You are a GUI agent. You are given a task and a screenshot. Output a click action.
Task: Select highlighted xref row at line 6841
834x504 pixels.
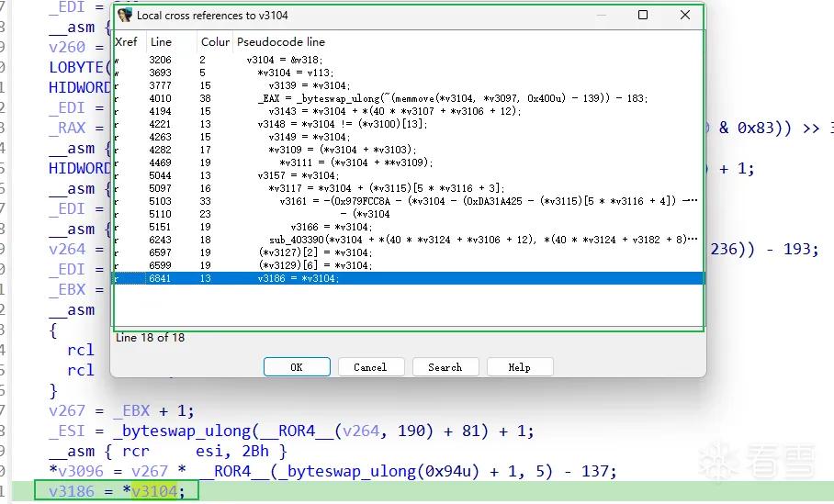[409, 278]
